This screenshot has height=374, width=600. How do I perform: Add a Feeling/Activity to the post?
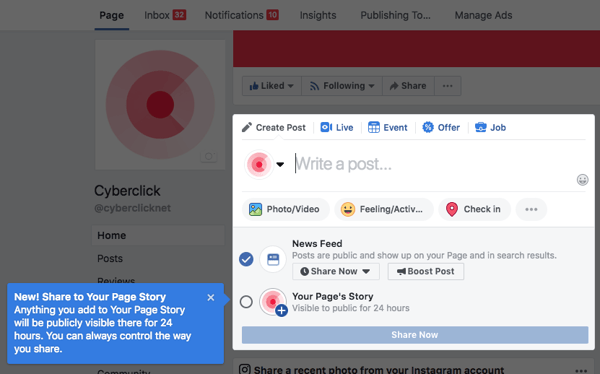pos(384,209)
